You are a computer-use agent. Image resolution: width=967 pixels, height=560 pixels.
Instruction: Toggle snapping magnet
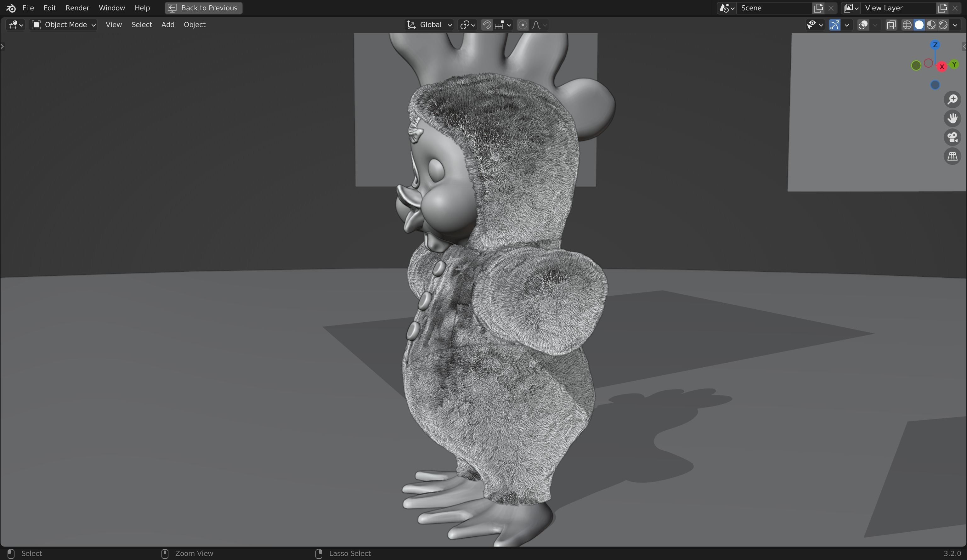487,25
